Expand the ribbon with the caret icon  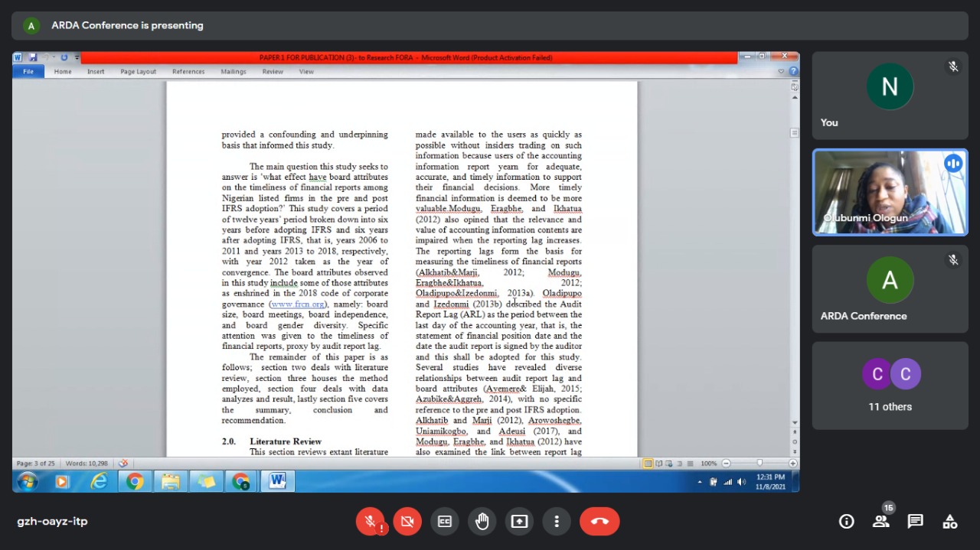pyautogui.click(x=782, y=71)
